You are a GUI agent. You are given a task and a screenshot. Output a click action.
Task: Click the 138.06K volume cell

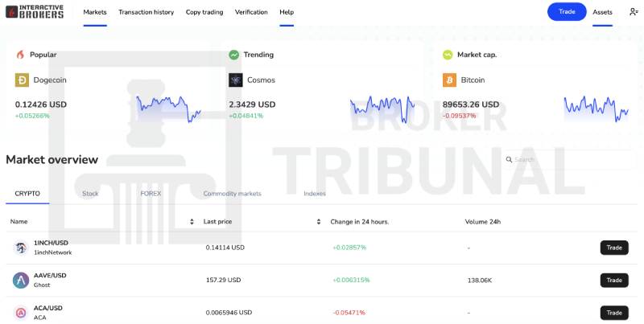480,281
